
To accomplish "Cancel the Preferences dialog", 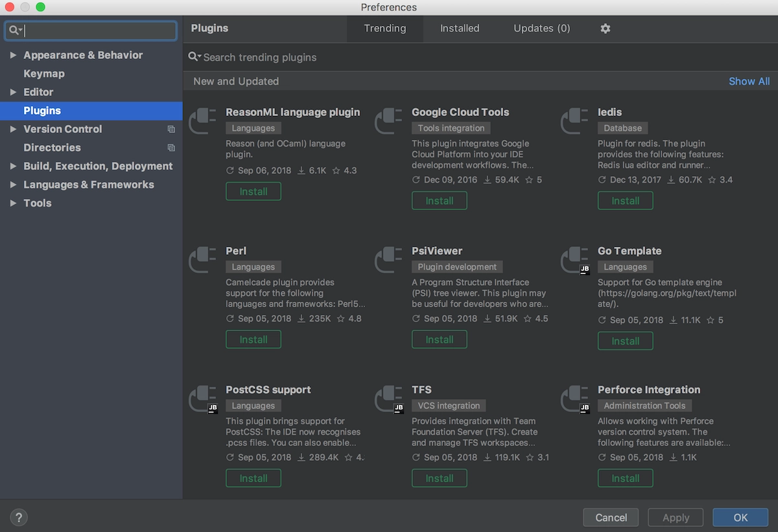I will 611,518.
